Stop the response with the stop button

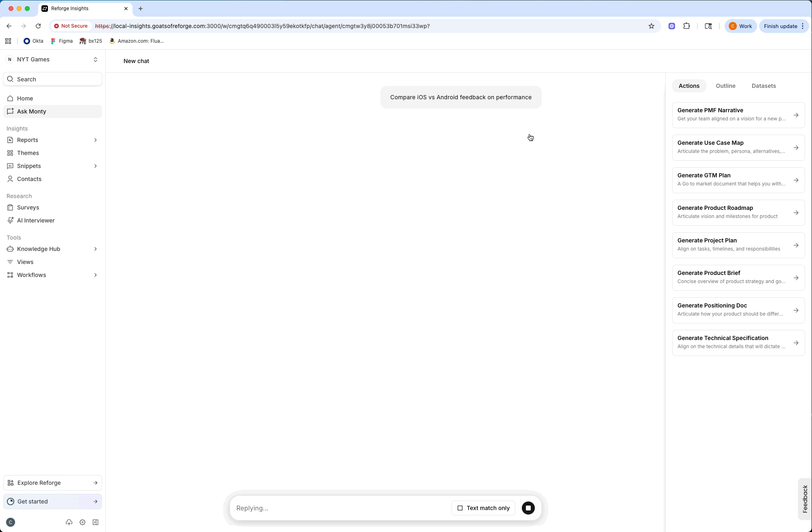[x=528, y=508]
